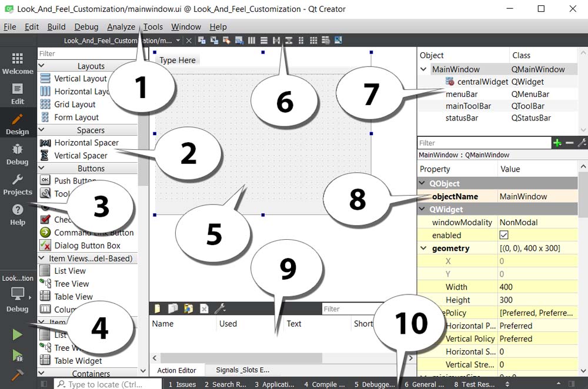Open the Build menu
The height and width of the screenshot is (389, 588).
56,27
